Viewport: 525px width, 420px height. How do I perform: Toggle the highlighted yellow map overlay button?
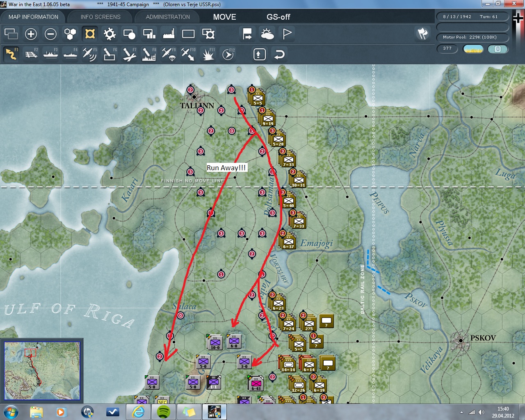pyautogui.click(x=90, y=34)
